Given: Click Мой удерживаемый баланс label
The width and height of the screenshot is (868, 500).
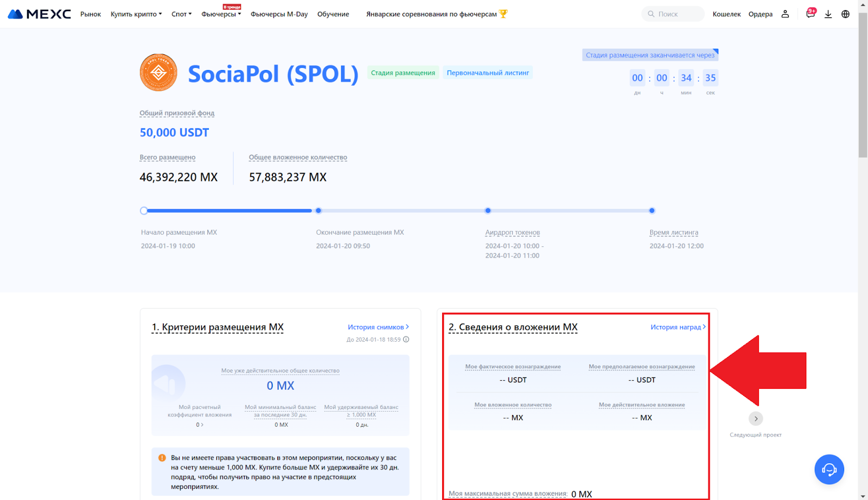Looking at the screenshot, I should pos(361,411).
